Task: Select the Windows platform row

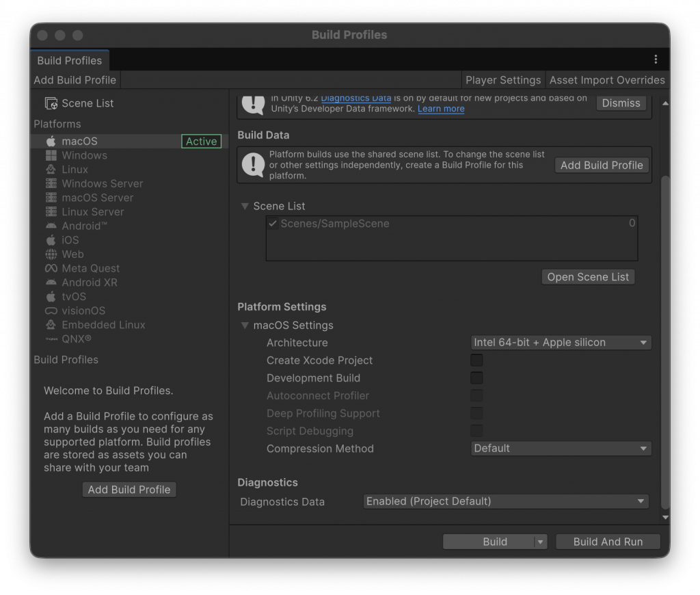Action: click(129, 155)
